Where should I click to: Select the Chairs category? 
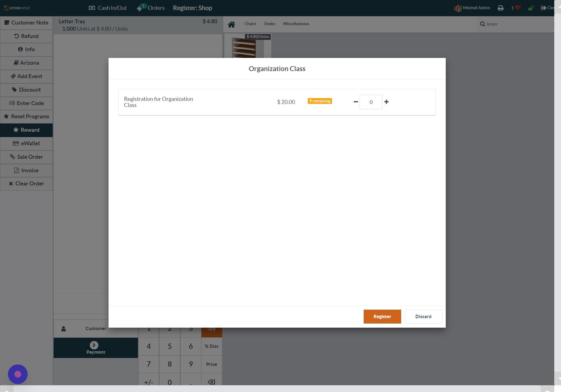click(x=250, y=24)
